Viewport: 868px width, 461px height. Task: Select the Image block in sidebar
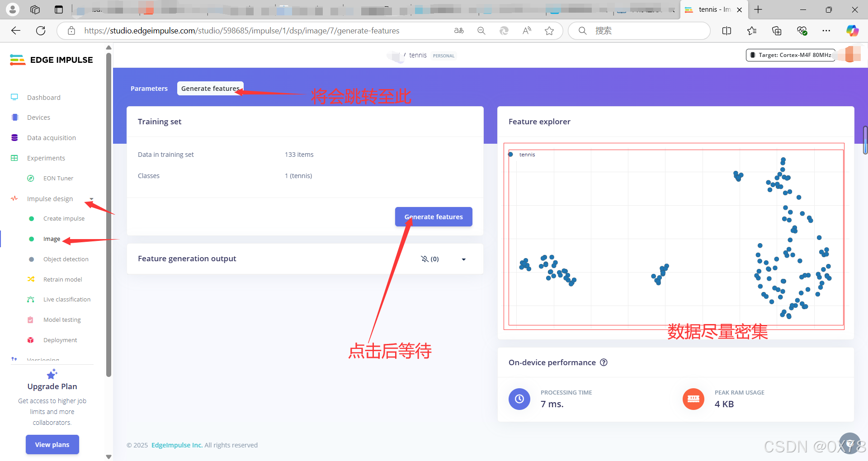[52, 239]
